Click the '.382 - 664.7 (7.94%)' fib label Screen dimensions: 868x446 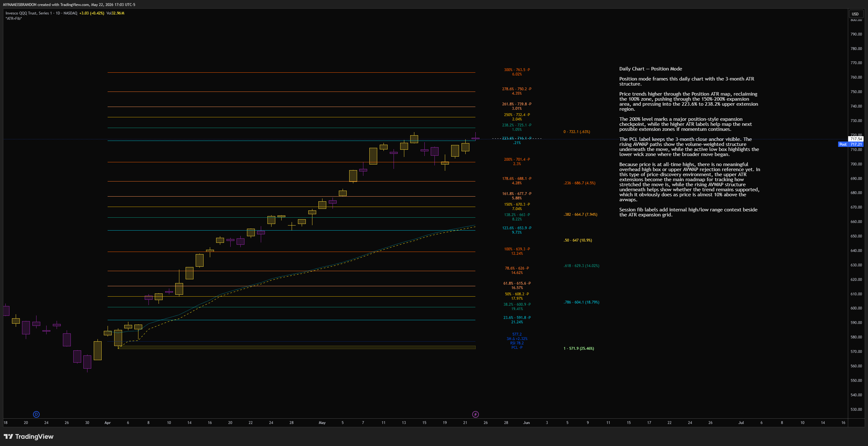pyautogui.click(x=580, y=215)
